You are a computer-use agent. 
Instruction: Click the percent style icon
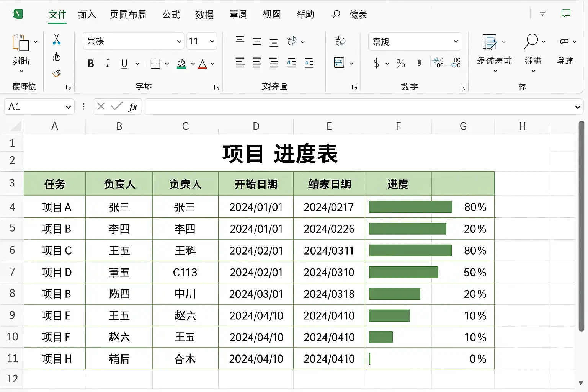(x=401, y=63)
